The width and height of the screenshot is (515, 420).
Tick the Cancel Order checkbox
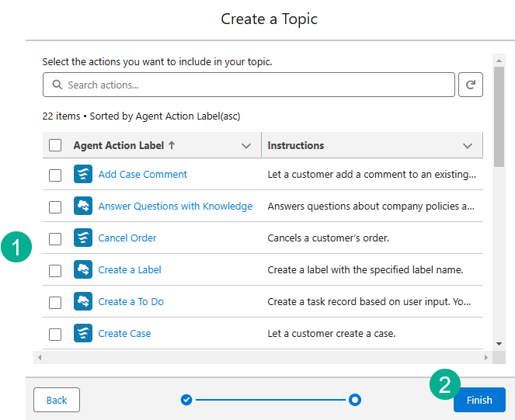(x=55, y=239)
